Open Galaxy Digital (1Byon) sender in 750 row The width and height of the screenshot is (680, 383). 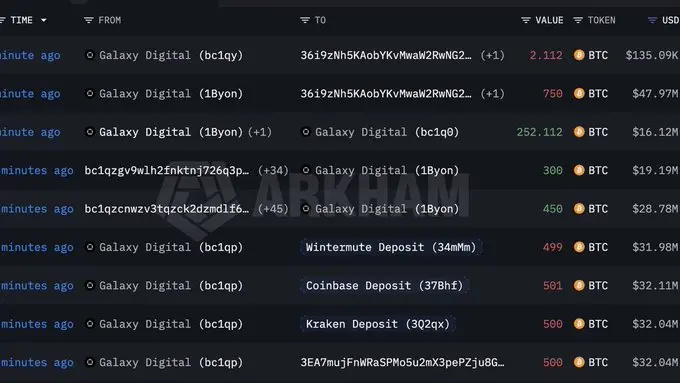(x=171, y=94)
